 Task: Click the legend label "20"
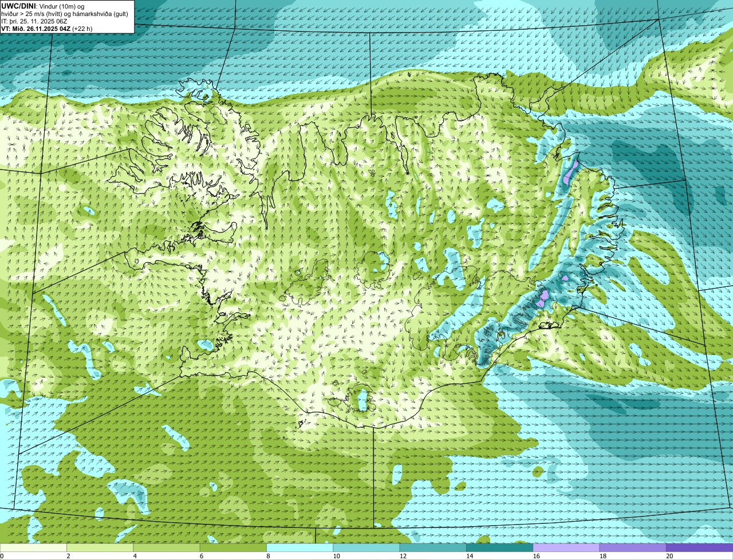tap(669, 556)
